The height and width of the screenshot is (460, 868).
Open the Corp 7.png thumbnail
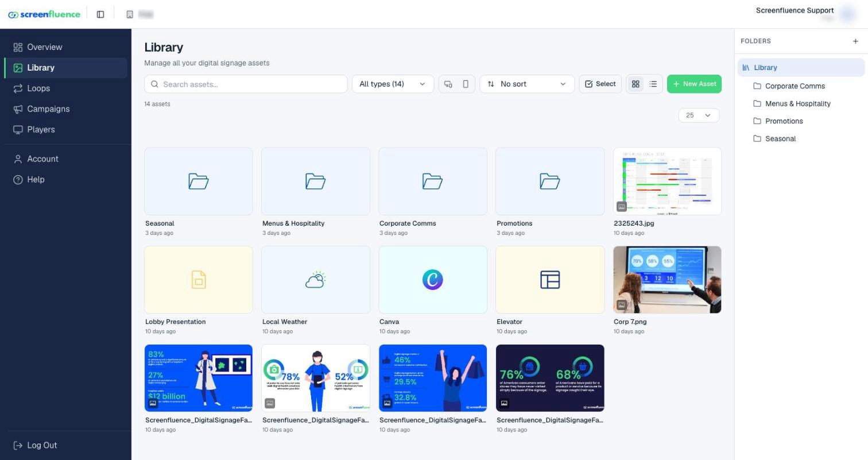point(667,280)
